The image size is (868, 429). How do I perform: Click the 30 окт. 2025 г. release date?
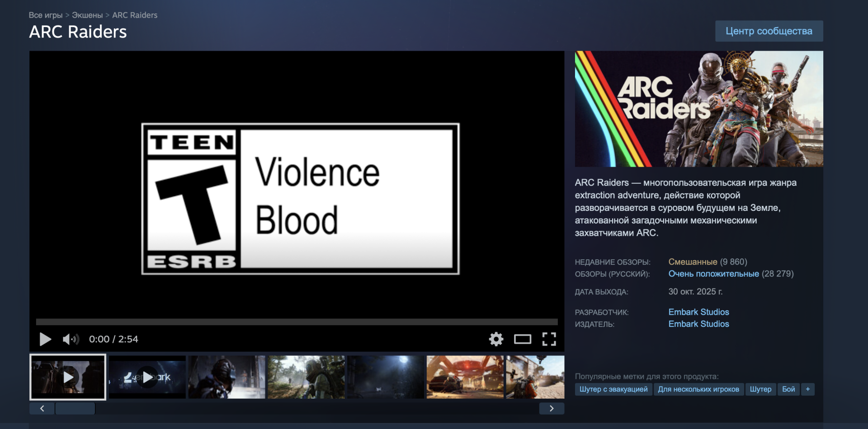coord(695,292)
